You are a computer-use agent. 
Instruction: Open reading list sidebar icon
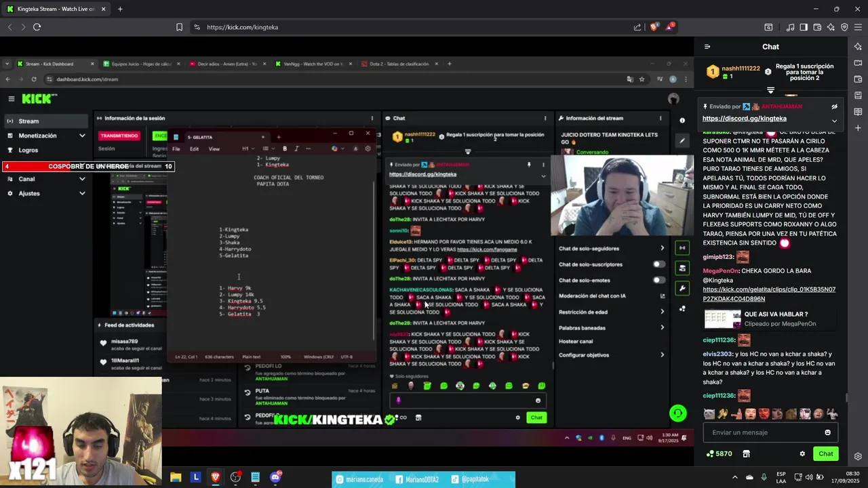[858, 112]
